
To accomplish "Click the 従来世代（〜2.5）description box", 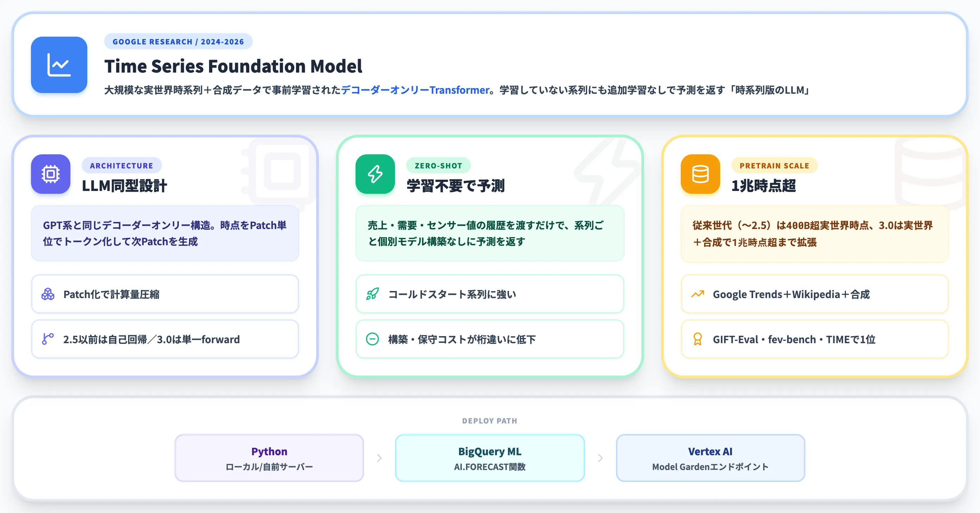I will pos(815,234).
